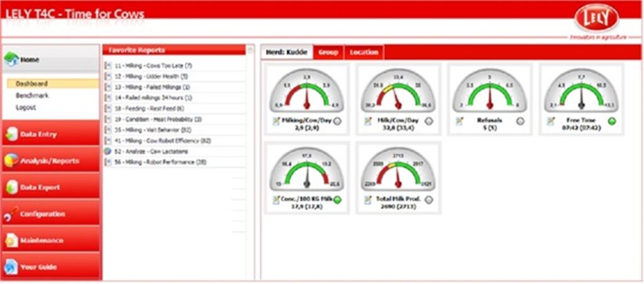This screenshot has width=644, height=284.
Task: Expand the Data Entry sidebar section
Action: [x=50, y=134]
